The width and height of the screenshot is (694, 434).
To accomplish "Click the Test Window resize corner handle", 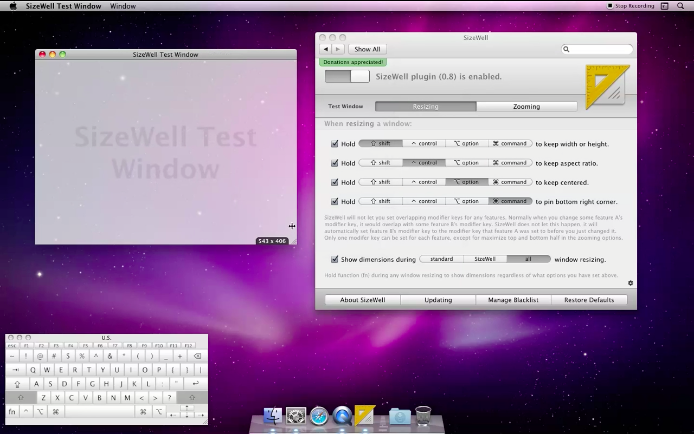I will click(x=293, y=241).
